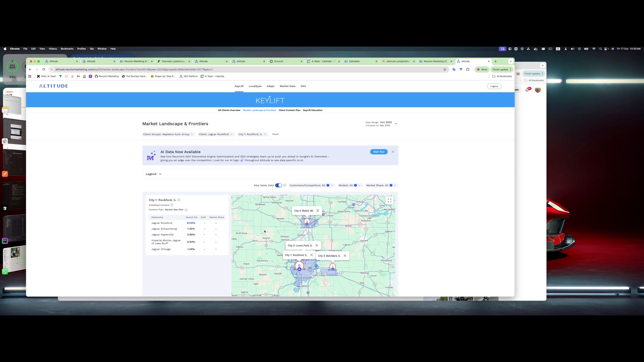Click the ALTITUDE logo in the header
644x362 pixels.
[x=53, y=86]
